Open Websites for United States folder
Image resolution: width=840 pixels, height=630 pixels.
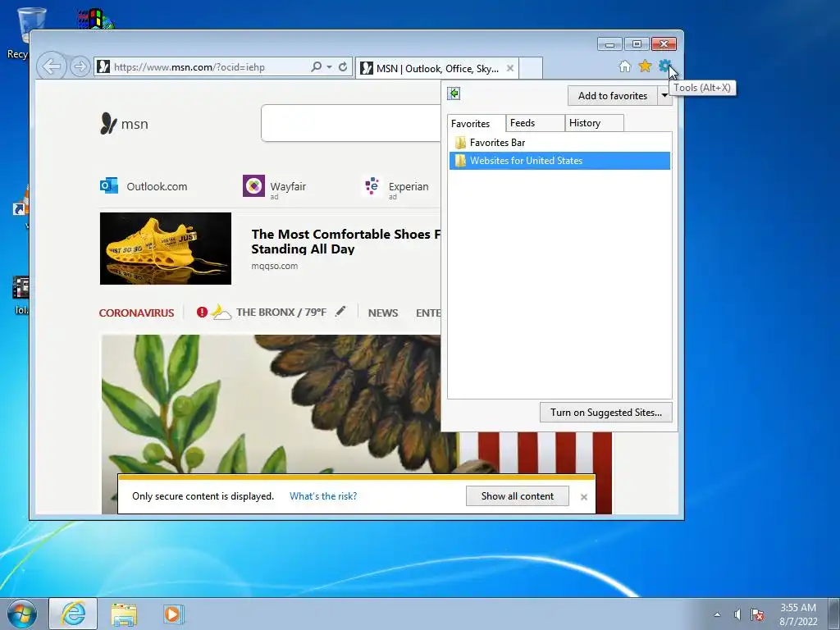559,161
